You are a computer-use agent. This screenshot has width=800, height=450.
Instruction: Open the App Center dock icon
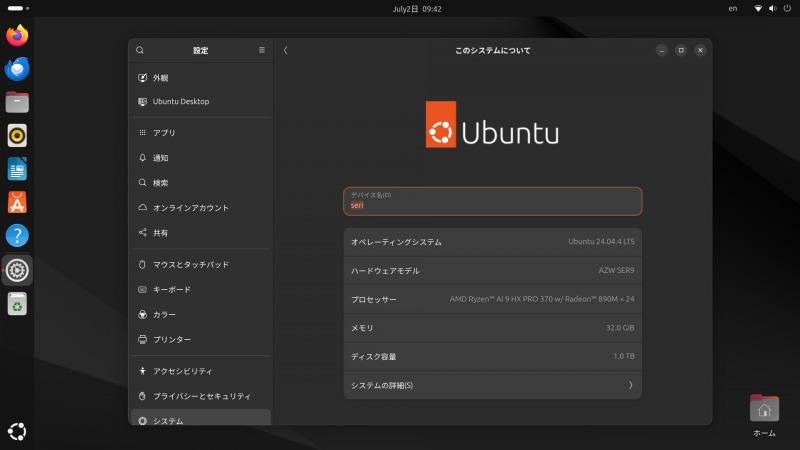pos(17,202)
